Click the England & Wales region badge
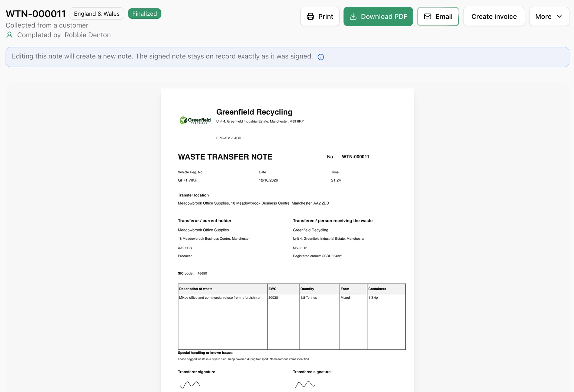Screen dimensions: 574x392 97,14
